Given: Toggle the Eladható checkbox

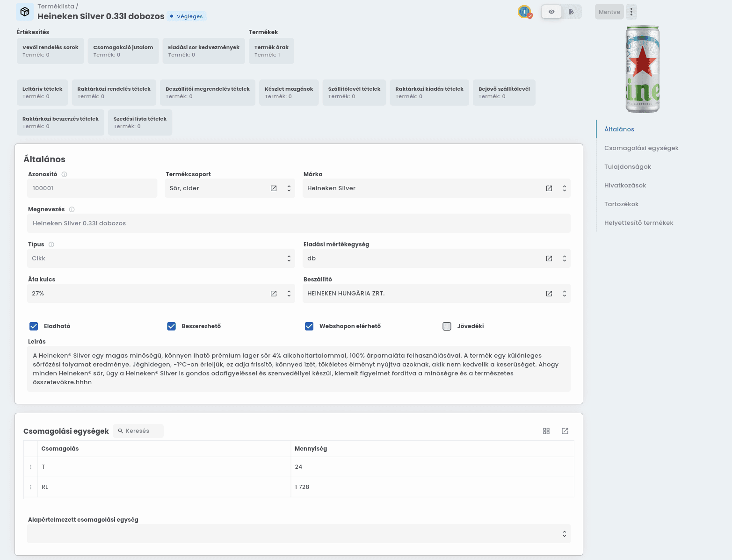Looking at the screenshot, I should click(x=34, y=326).
